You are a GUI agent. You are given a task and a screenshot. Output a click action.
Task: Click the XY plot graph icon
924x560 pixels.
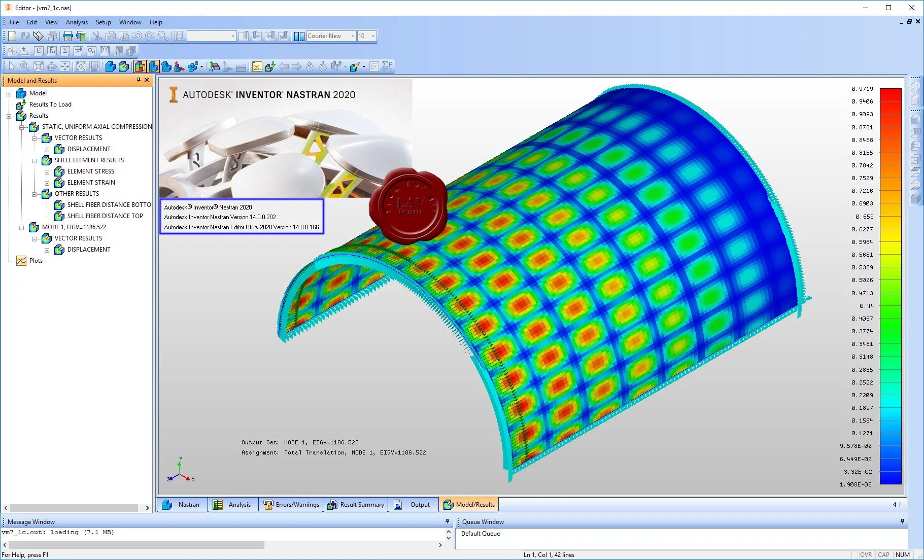(x=257, y=66)
